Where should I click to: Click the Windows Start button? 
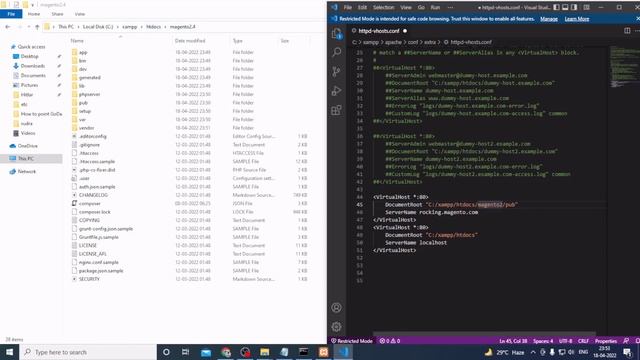9,352
